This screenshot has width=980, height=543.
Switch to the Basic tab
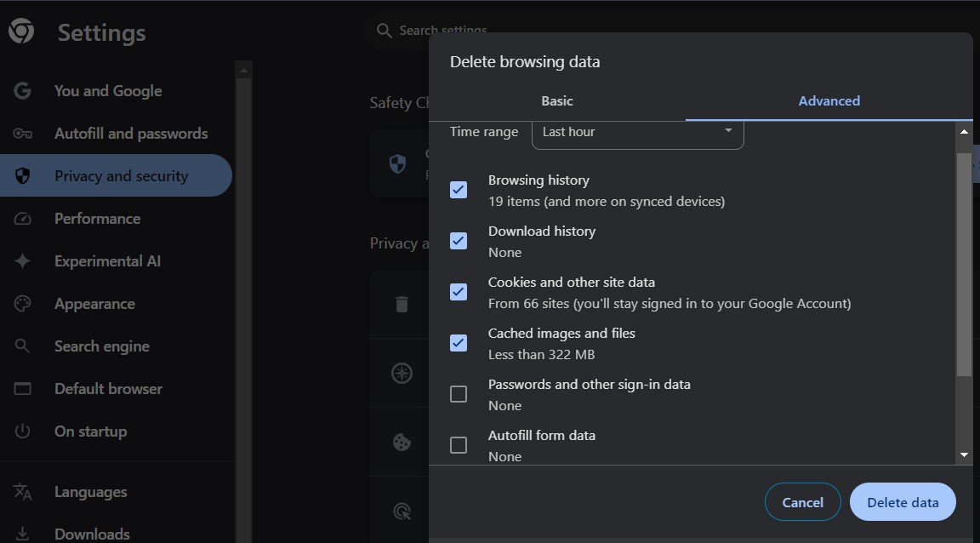pyautogui.click(x=557, y=100)
